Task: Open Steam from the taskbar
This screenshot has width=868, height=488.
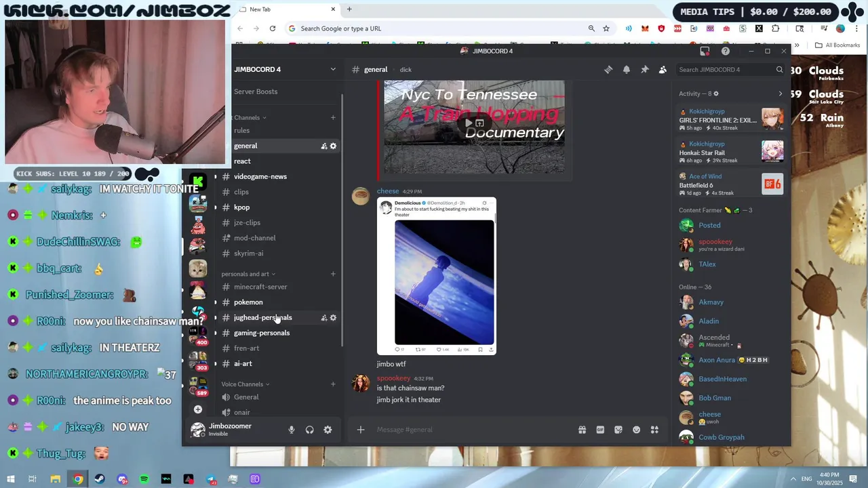Action: 100,479
